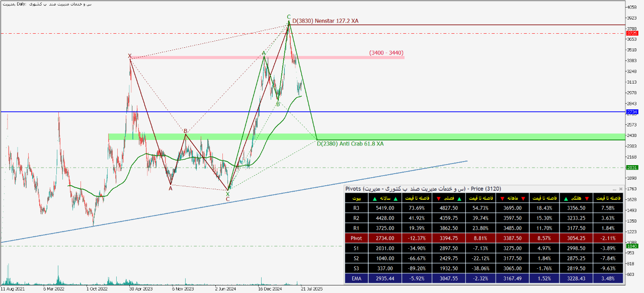Viewport: 644px width, 293px height.
Task: Select the Pivot row label
Action: click(x=356, y=237)
